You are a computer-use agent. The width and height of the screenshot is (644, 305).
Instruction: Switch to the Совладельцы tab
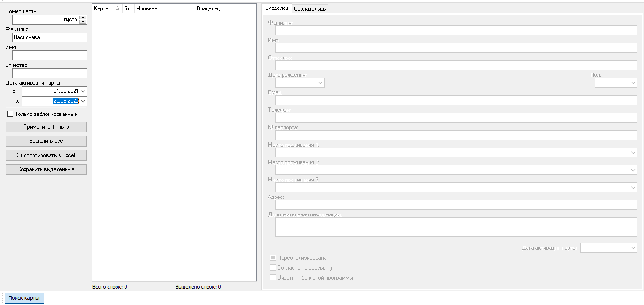tap(310, 8)
